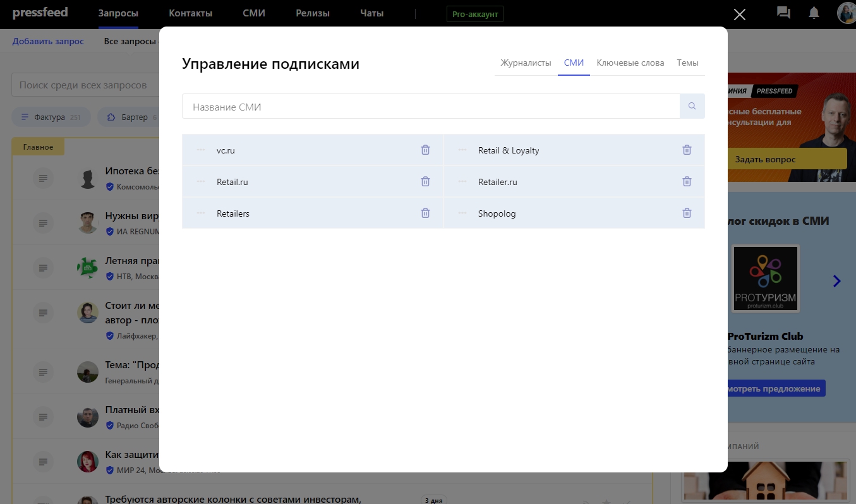Open notifications bell

[814, 13]
